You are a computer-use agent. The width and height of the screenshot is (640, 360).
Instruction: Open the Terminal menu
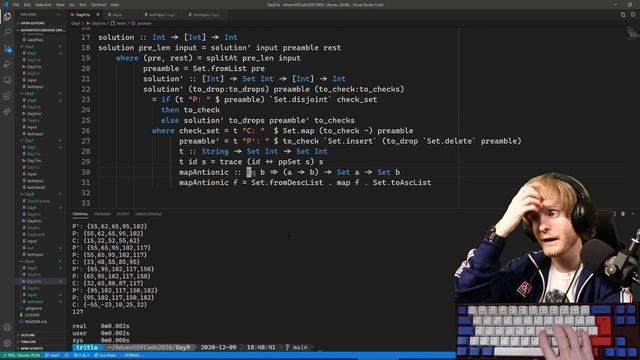98,4
